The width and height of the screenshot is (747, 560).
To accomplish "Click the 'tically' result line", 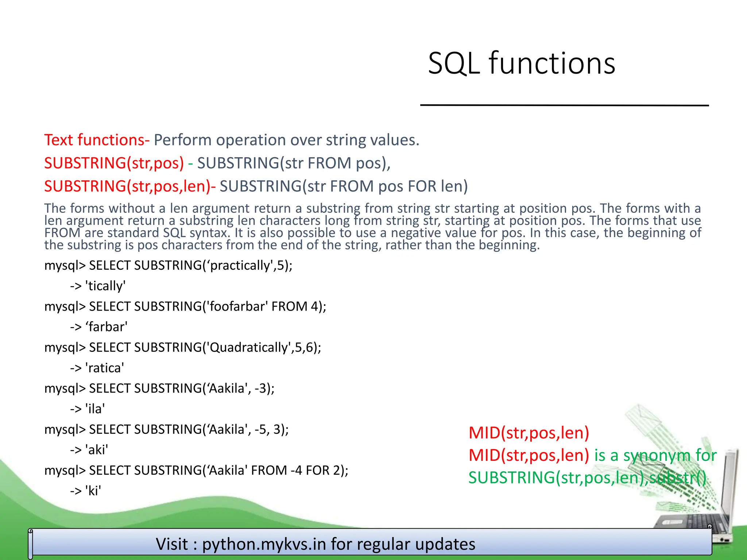I will point(98,286).
